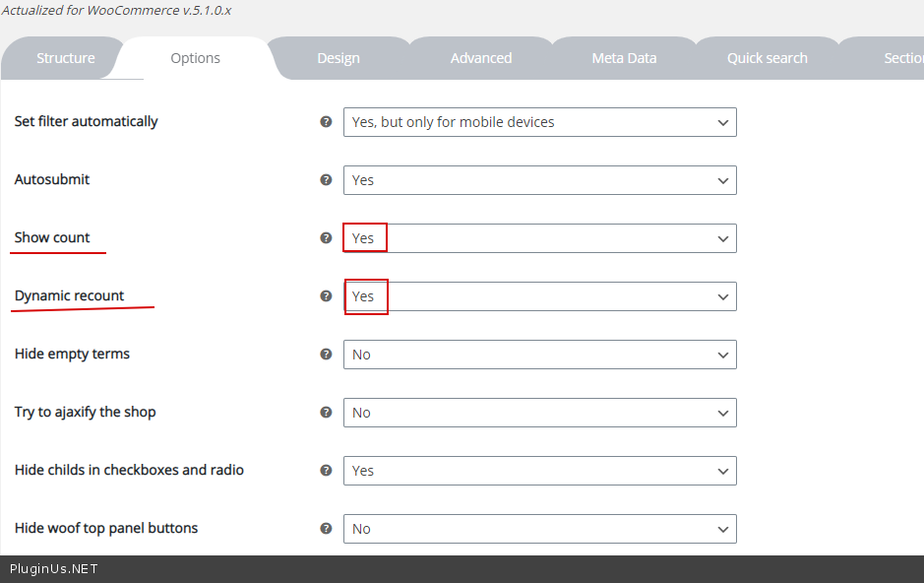Click the Show count help icon
The image size is (924, 583).
pos(326,238)
